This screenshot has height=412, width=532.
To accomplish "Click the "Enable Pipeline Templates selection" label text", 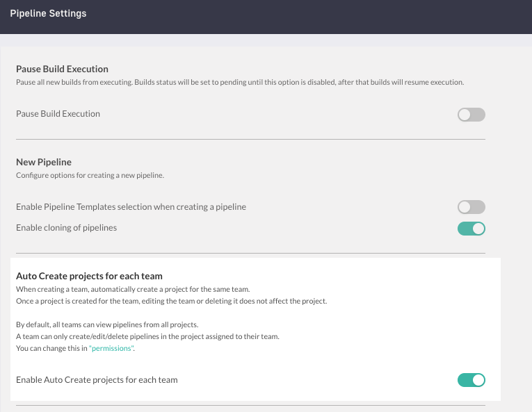I will 131,207.
